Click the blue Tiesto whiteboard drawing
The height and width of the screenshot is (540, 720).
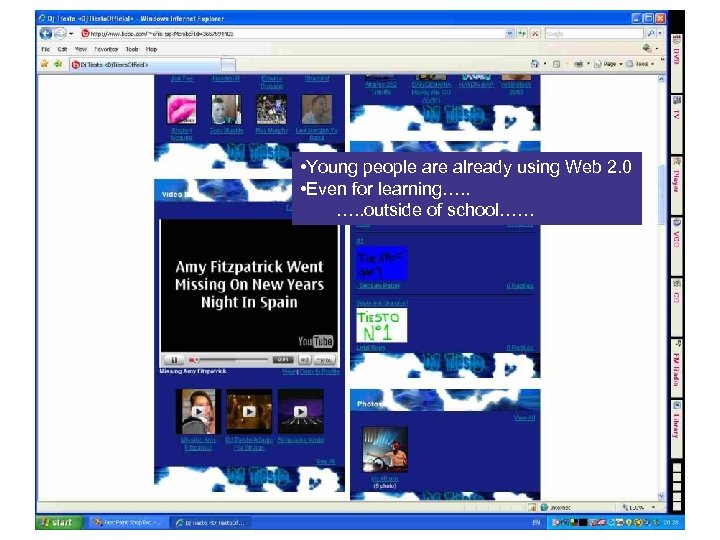pyautogui.click(x=382, y=263)
